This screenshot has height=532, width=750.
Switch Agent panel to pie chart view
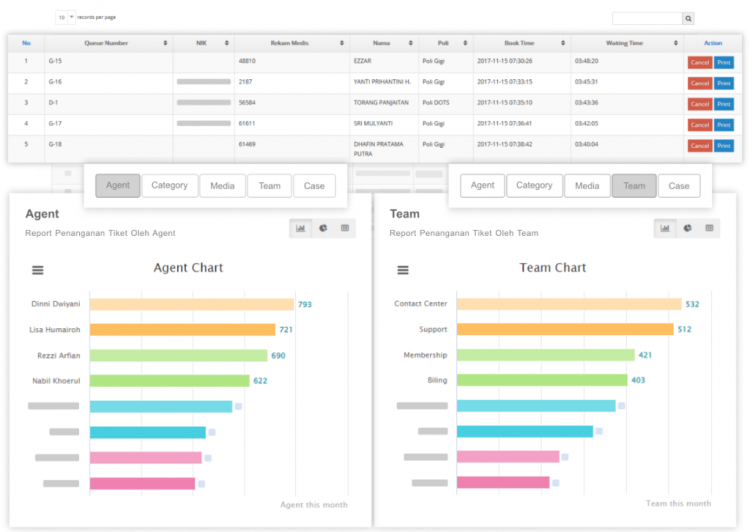323,228
